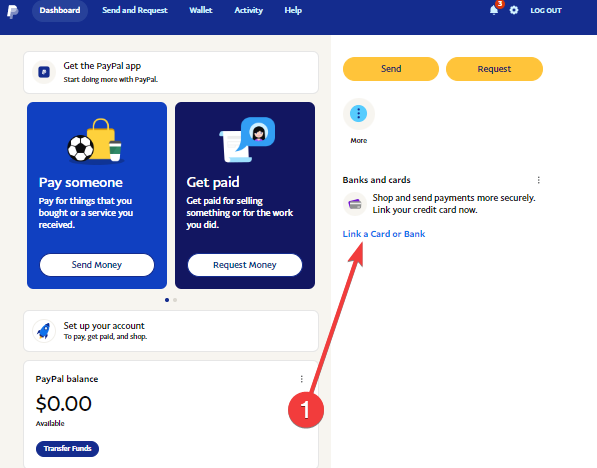Click the More circular dots icon
597x468 pixels.
click(x=359, y=113)
